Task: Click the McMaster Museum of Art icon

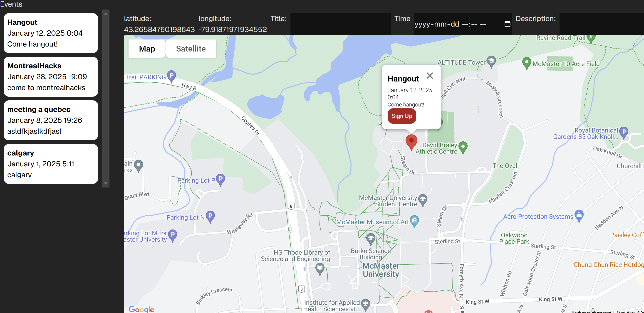Action: pyautogui.click(x=414, y=221)
